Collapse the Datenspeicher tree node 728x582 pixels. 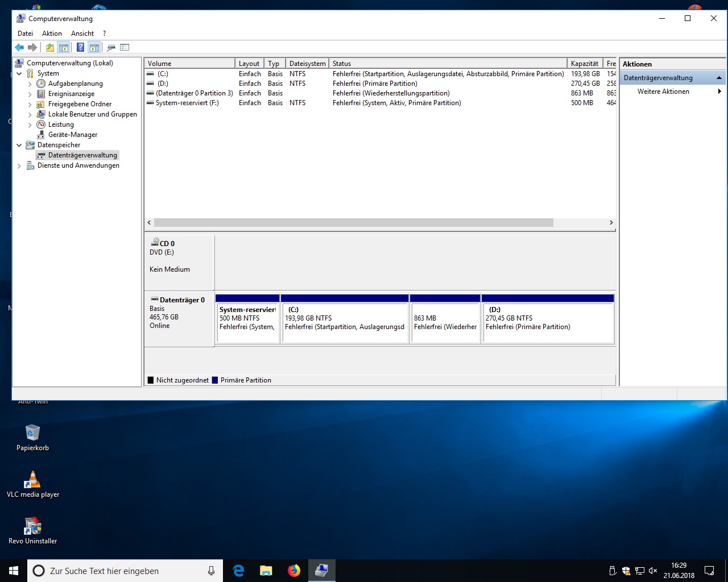(19, 145)
